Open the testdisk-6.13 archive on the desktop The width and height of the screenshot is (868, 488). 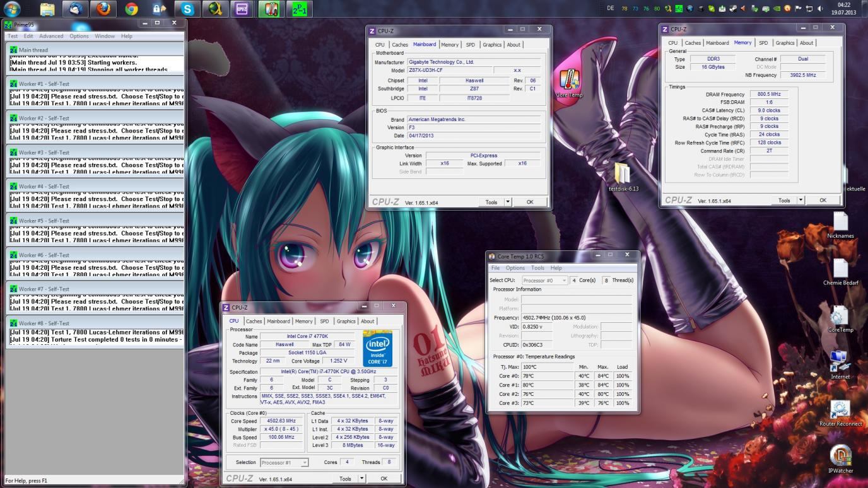[623, 178]
